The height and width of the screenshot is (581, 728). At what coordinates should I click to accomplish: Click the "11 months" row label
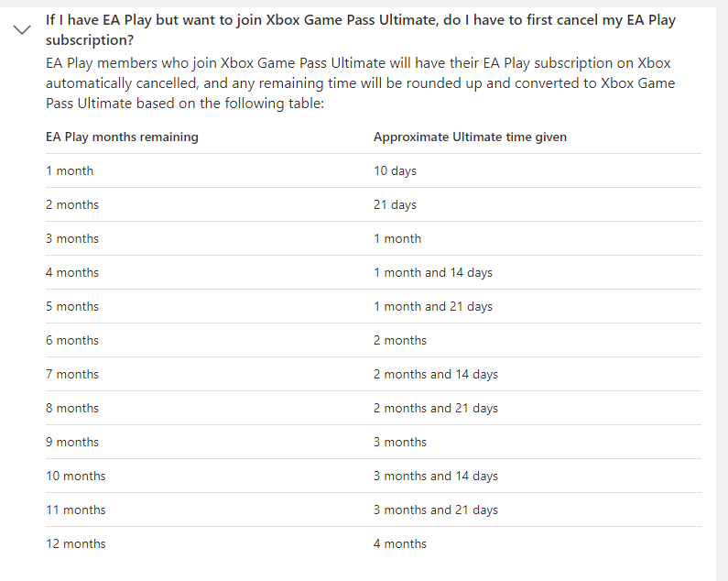pos(76,510)
